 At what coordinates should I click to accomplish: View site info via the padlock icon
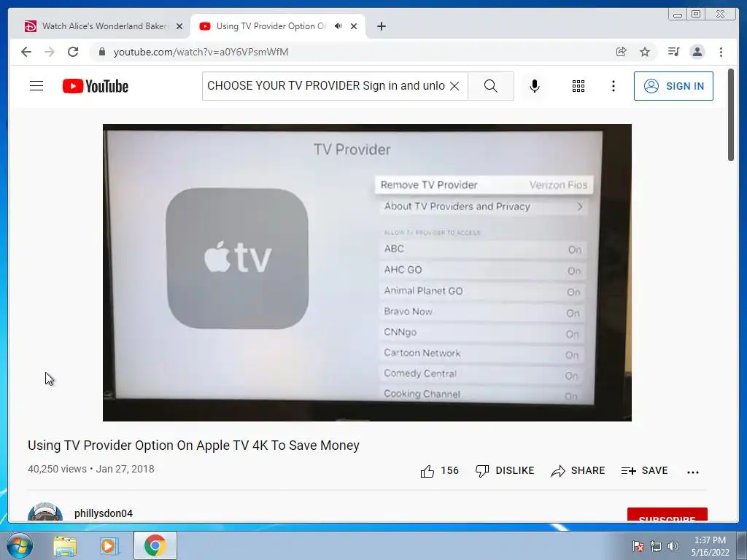[x=101, y=52]
